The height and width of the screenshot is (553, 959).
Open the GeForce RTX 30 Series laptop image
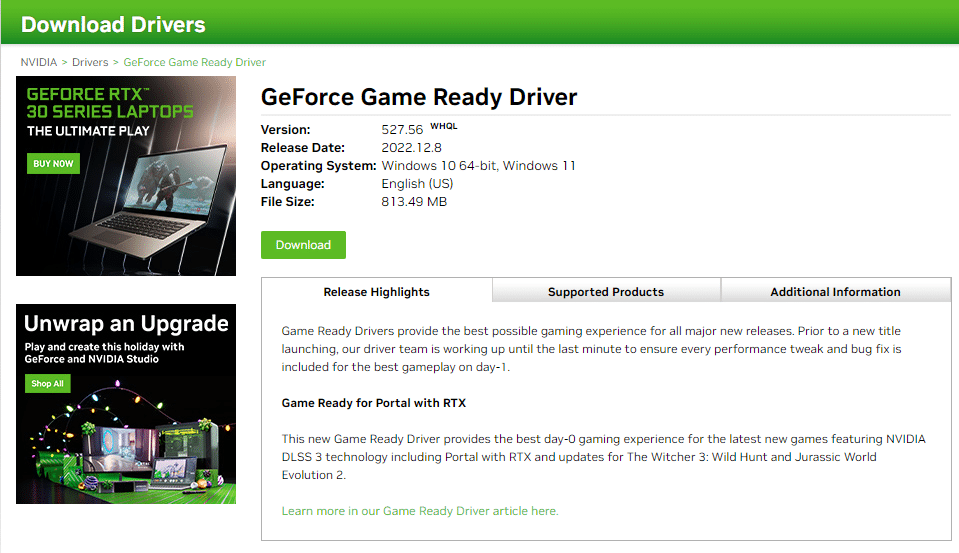tap(126, 176)
